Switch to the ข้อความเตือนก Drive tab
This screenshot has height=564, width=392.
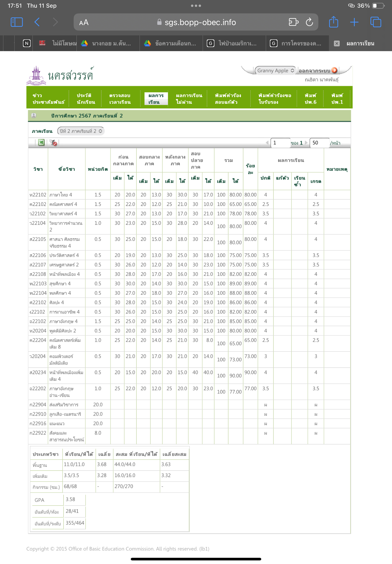tap(171, 43)
